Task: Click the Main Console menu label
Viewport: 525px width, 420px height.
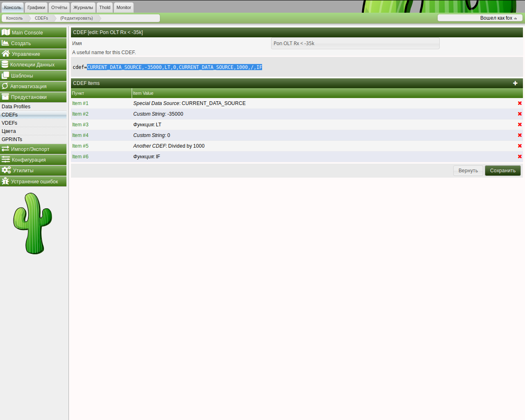Action: click(27, 33)
